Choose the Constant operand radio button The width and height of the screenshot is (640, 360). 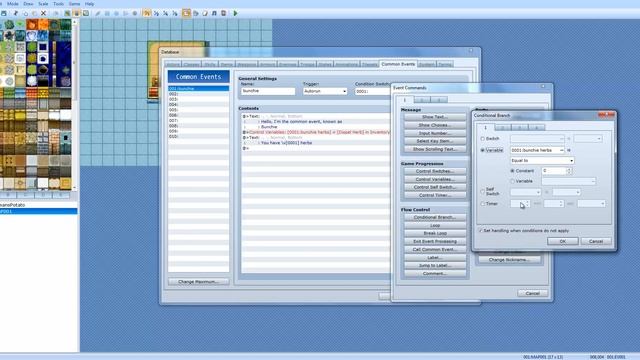pyautogui.click(x=513, y=171)
